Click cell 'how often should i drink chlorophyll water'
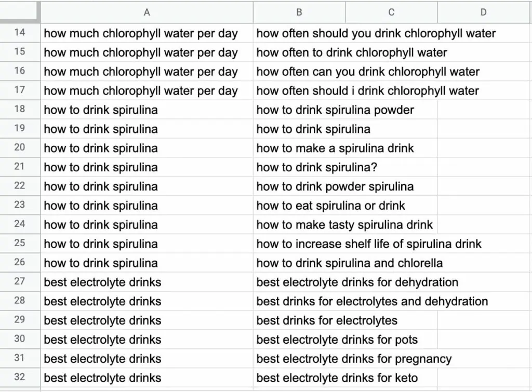The width and height of the screenshot is (532, 392). click(367, 90)
